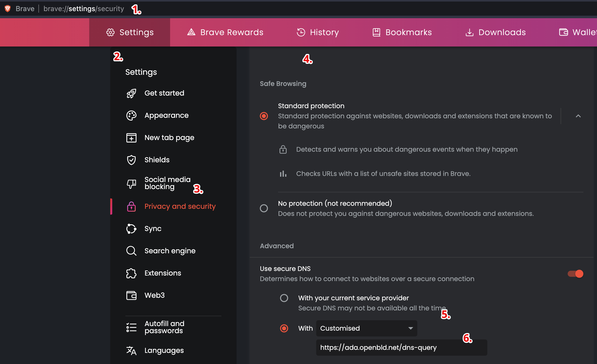Click 'Detects and warns you' description text
597x364 pixels.
(407, 149)
